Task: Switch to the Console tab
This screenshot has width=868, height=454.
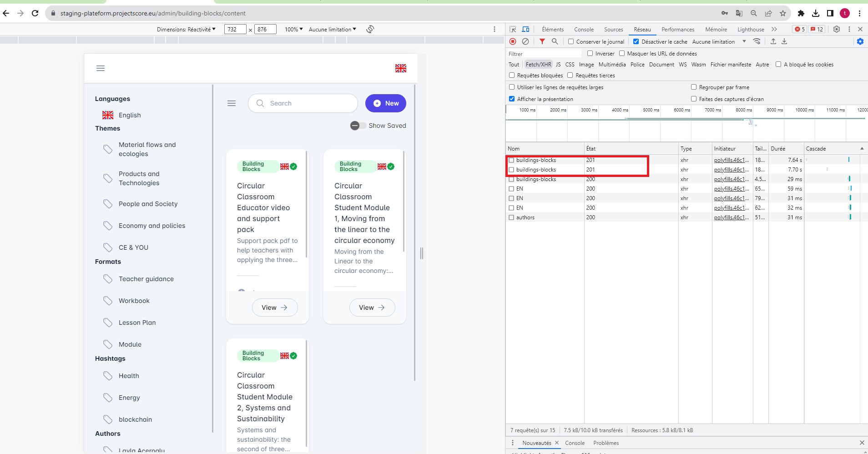Action: pos(584,29)
